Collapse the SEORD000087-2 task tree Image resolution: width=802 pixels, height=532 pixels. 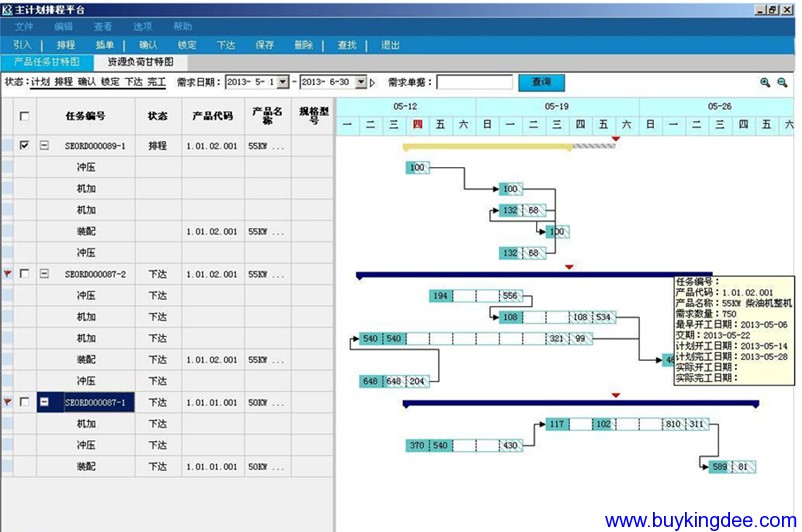click(44, 274)
